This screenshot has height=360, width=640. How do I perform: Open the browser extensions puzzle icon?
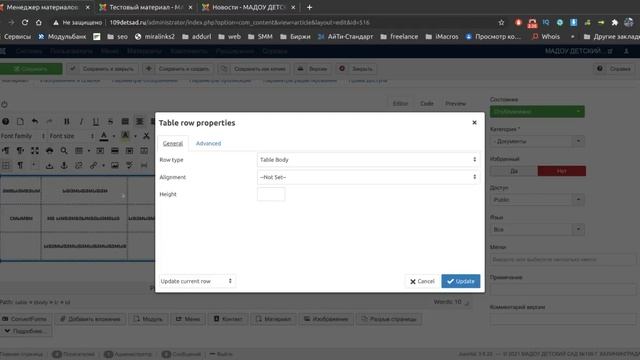tap(615, 22)
